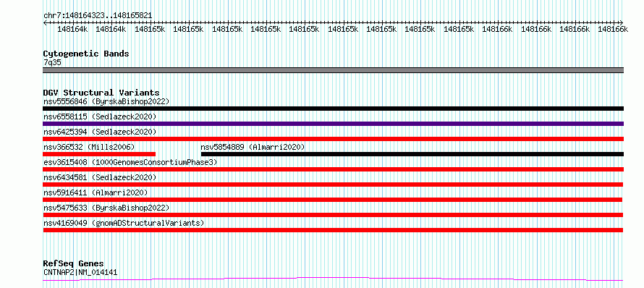Select the nsv5916411 red variant bar
The image size is (644, 288).
pos(333,200)
